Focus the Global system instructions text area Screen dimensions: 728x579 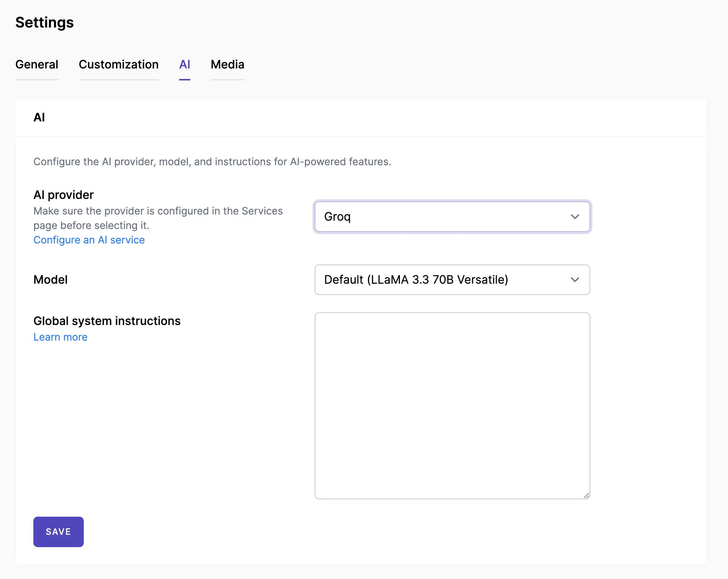click(x=452, y=405)
